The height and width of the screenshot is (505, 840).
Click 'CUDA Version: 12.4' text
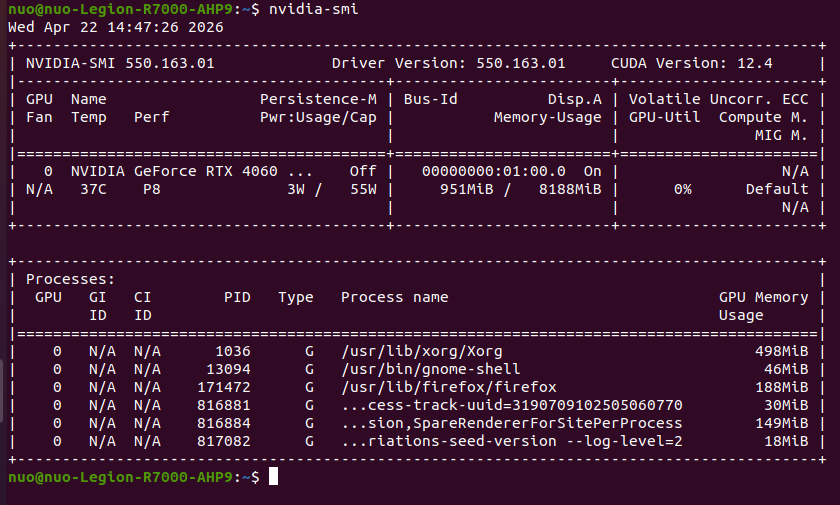click(692, 63)
